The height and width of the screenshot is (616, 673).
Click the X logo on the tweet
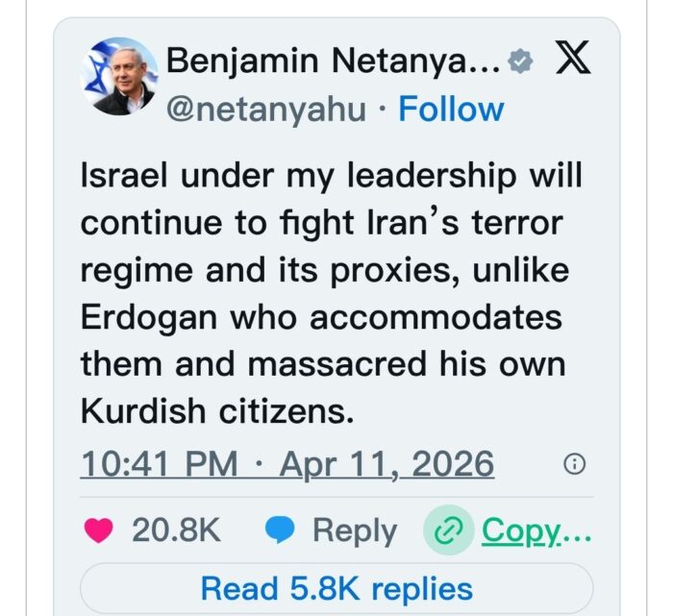pos(572,62)
